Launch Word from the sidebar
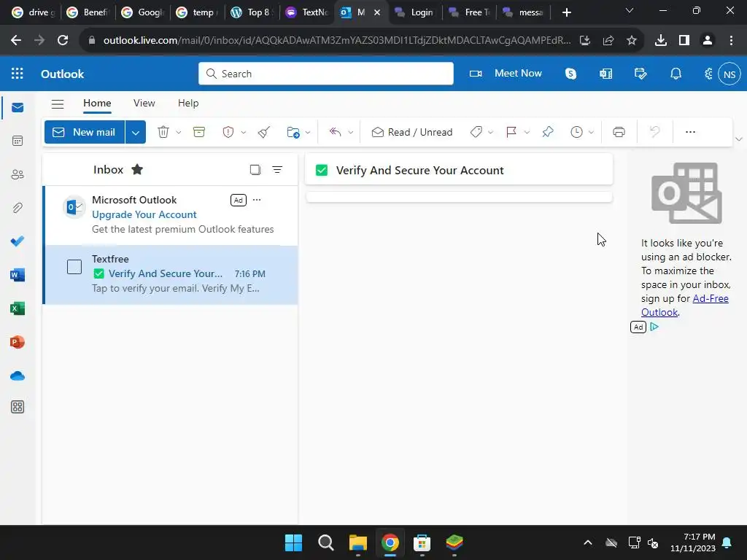747x560 pixels. tap(18, 275)
